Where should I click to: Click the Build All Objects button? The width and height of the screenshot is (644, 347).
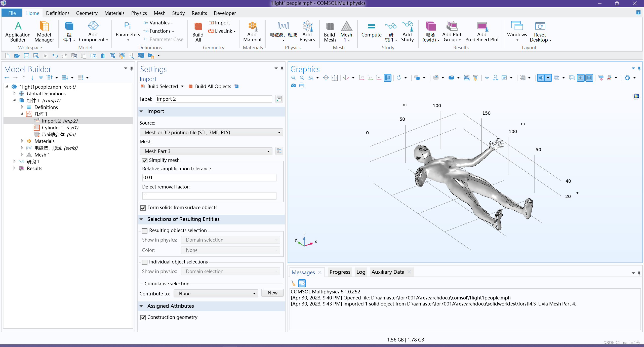(213, 86)
